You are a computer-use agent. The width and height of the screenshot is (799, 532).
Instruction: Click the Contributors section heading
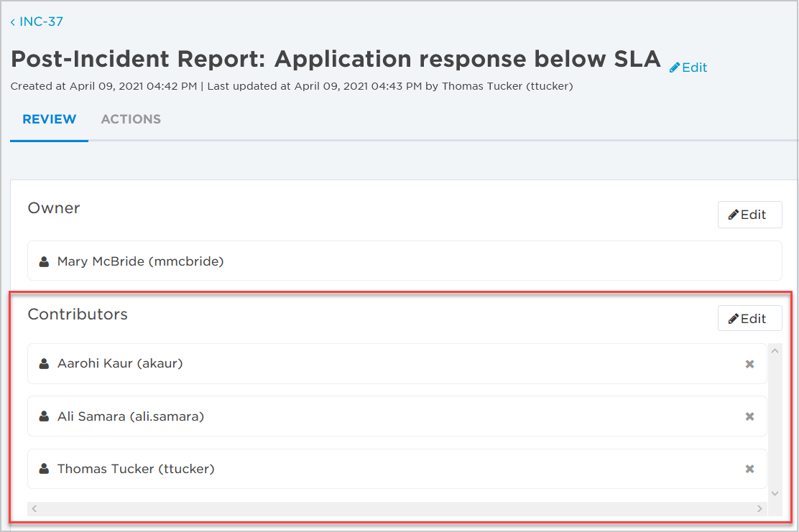pos(78,314)
